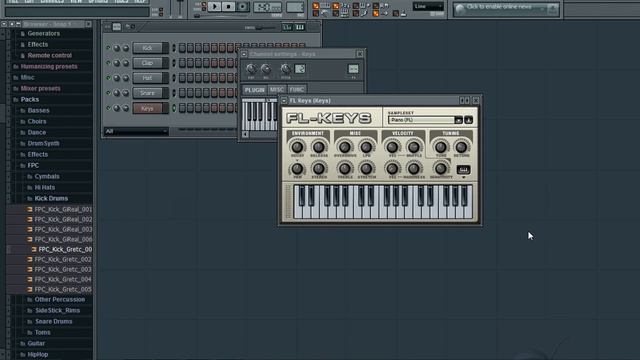This screenshot has width=640, height=360.
Task: Switch to the PLUGIN tab
Action: point(255,90)
